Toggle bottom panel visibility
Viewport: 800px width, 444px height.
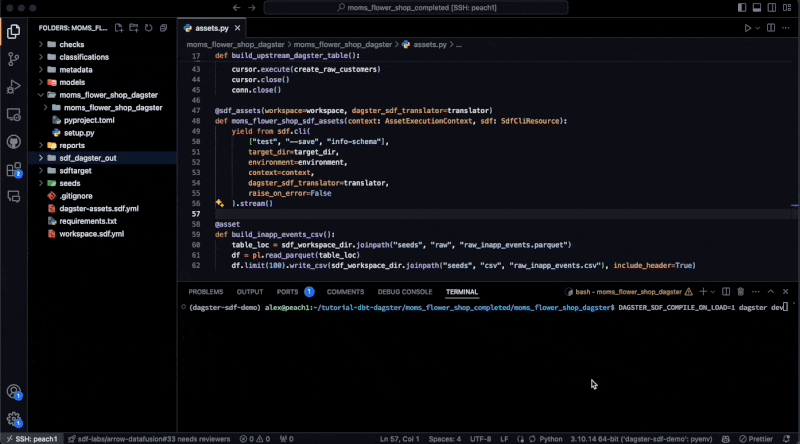[x=757, y=8]
